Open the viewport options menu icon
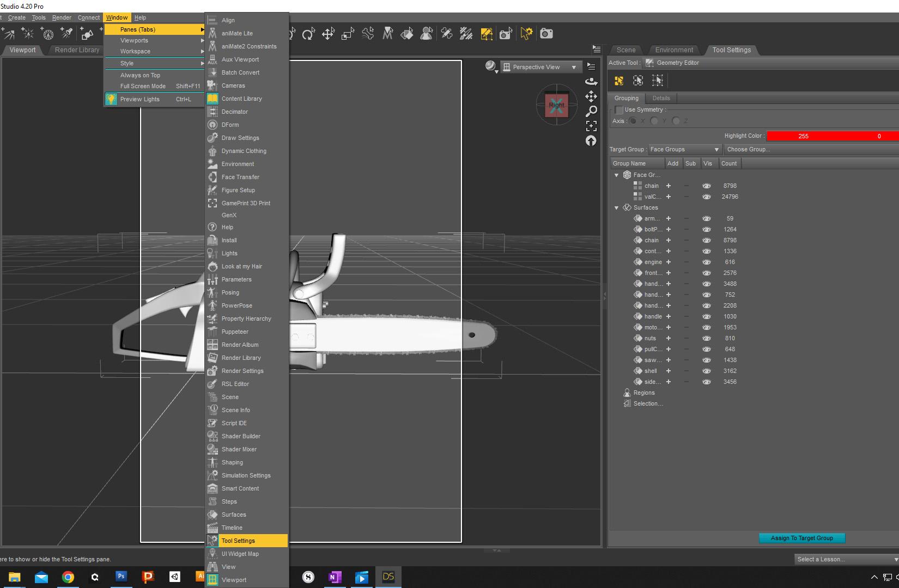The height and width of the screenshot is (588, 899). click(591, 66)
